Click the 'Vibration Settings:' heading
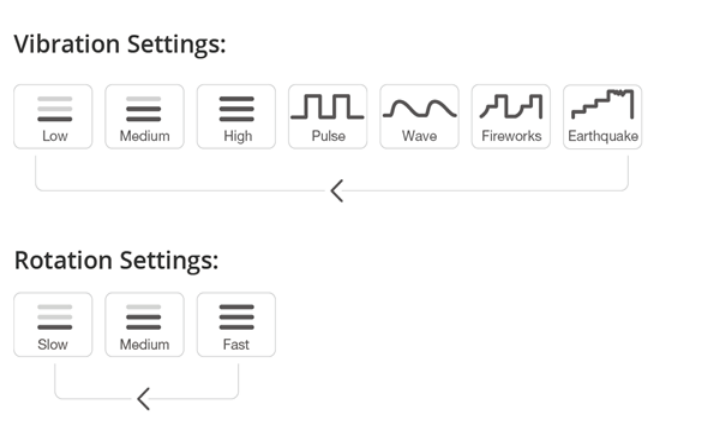 [x=120, y=45]
